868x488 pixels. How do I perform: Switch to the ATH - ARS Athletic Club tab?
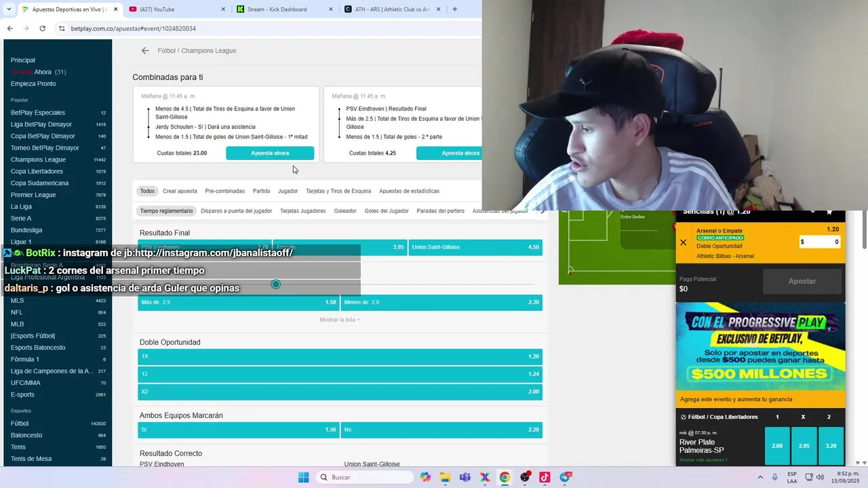click(392, 9)
